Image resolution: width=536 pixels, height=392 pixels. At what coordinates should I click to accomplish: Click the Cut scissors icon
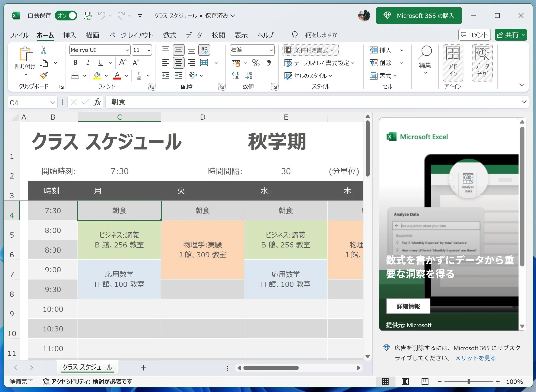44,50
